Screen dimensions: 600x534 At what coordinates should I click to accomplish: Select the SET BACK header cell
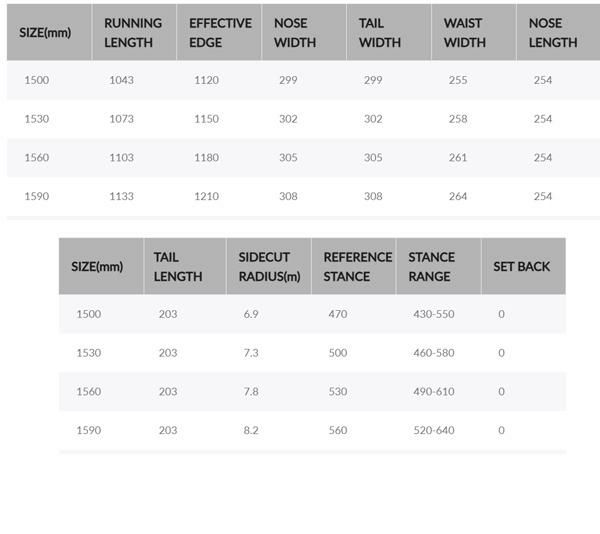click(x=521, y=267)
